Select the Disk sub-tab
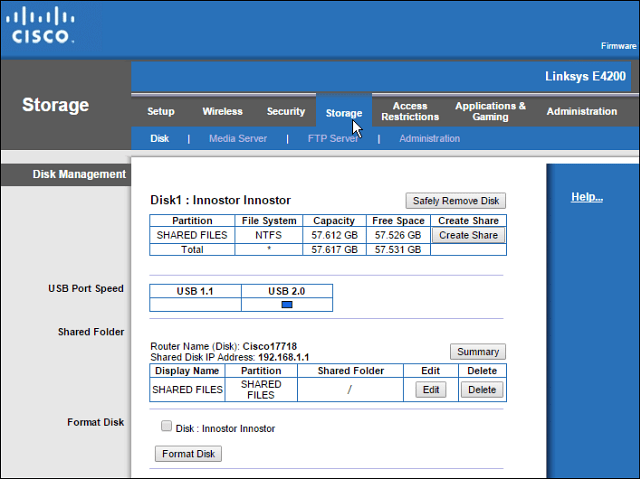 (159, 139)
